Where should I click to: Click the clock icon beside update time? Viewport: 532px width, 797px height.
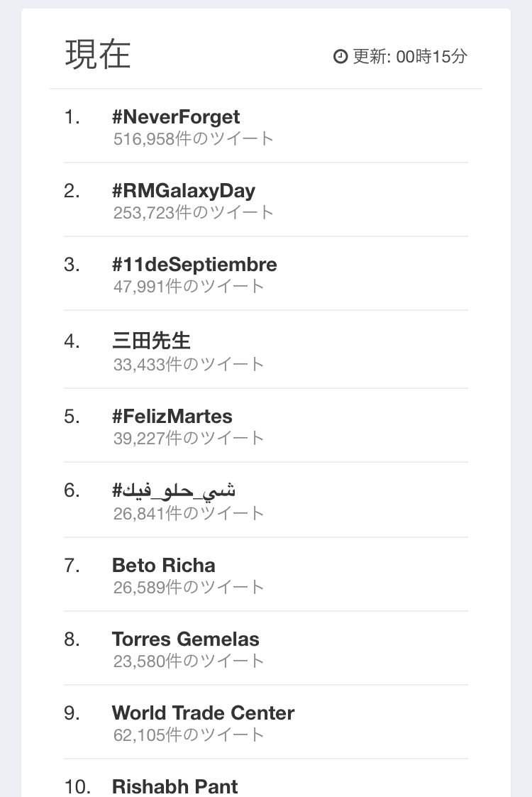(x=340, y=57)
